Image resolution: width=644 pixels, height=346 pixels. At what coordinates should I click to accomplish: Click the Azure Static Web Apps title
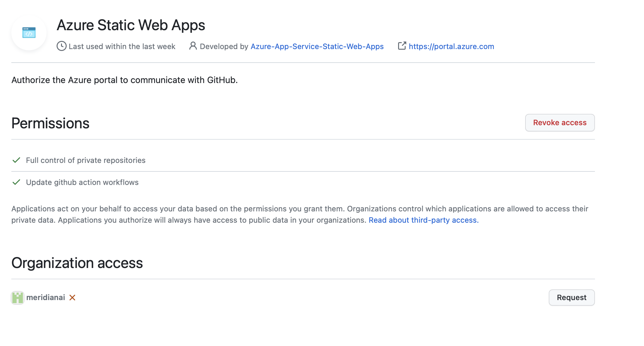click(x=131, y=25)
